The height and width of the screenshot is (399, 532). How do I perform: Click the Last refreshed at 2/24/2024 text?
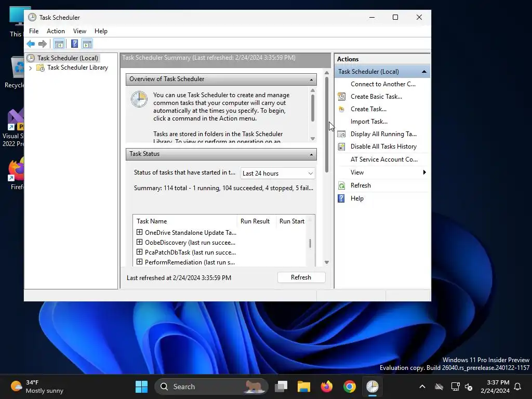179,278
